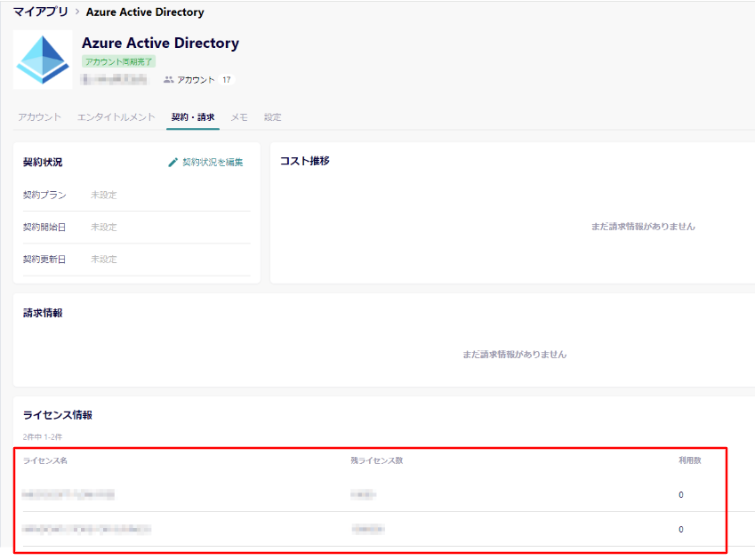Screen dimensions: 755x560
Task: Click 未設定 value for 契約開始日
Action: click(x=104, y=227)
